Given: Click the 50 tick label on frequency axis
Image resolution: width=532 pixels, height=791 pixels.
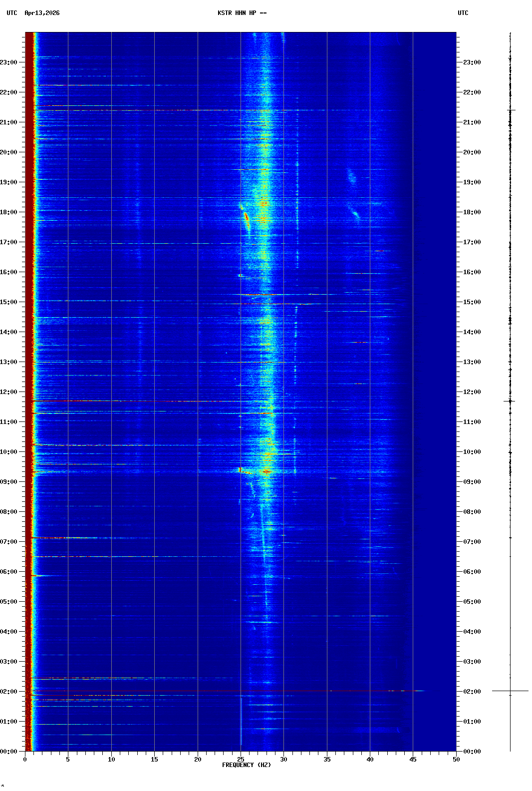Looking at the screenshot, I should click(456, 759).
